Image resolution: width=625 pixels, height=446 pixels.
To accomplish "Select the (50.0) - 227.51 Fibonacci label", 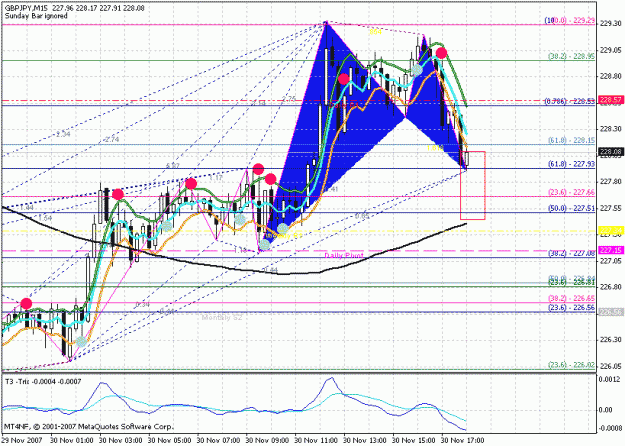I will pos(571,208).
